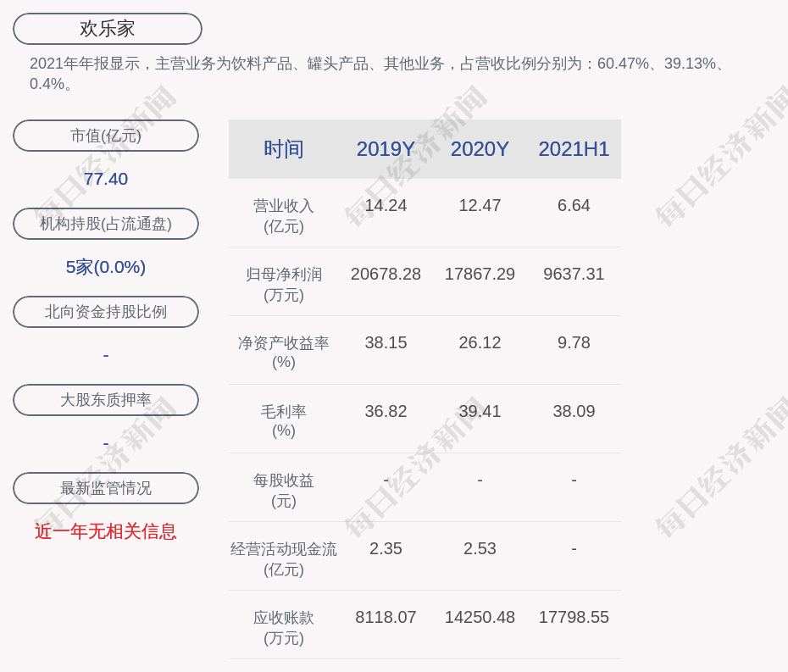Click the gross margin value 36.82

(386, 411)
